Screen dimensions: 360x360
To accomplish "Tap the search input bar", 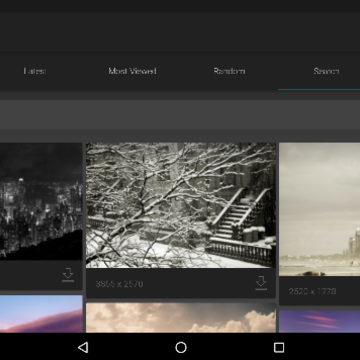I will coord(180,115).
